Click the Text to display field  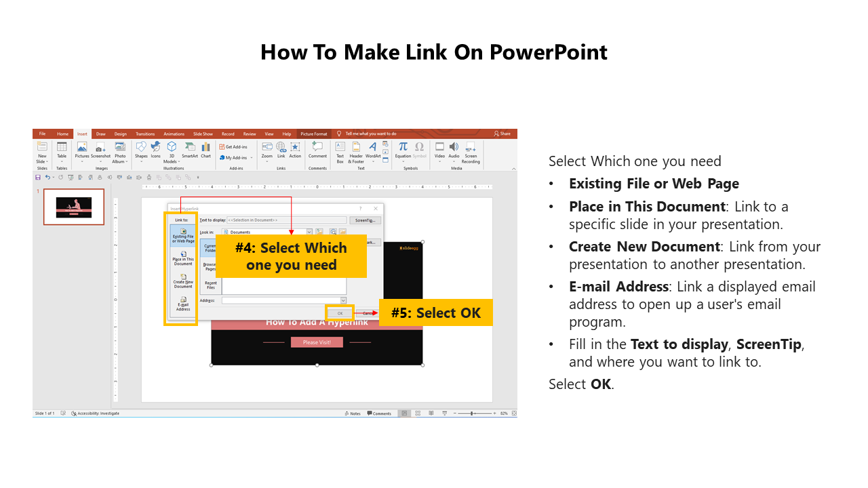coord(287,220)
